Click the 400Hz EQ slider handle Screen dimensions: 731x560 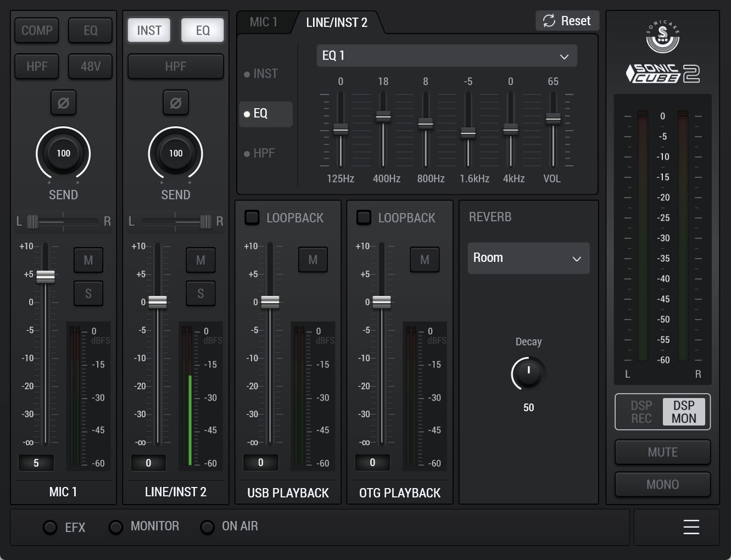[383, 116]
